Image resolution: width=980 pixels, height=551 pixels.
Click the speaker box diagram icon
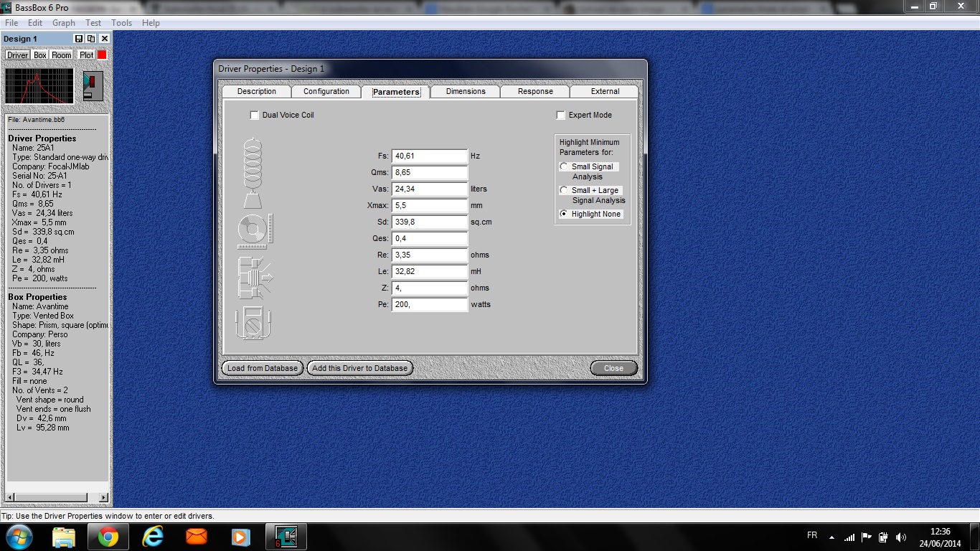pyautogui.click(x=93, y=86)
